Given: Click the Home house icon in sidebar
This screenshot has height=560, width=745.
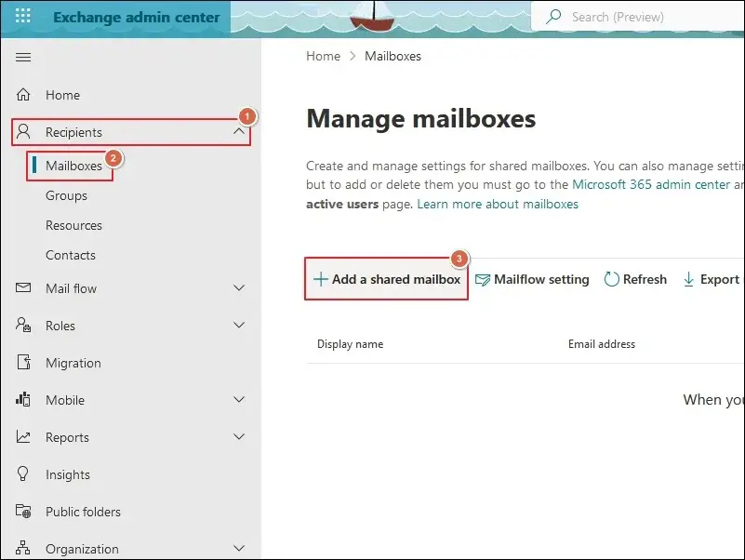Looking at the screenshot, I should click(x=23, y=95).
